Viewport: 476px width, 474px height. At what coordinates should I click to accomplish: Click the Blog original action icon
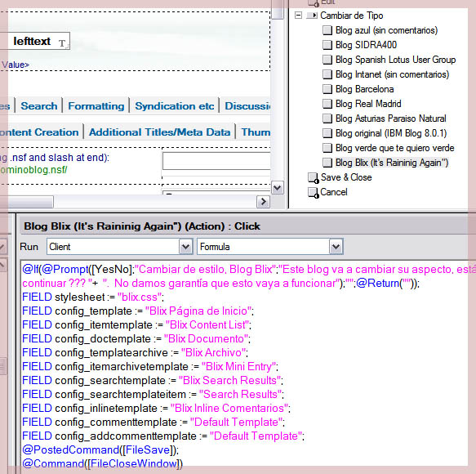(327, 133)
